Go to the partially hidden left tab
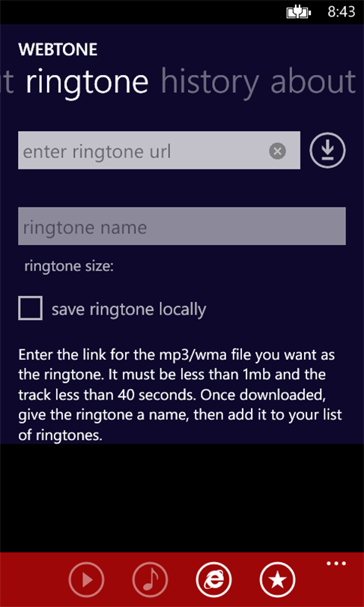The image size is (364, 607). point(7,82)
